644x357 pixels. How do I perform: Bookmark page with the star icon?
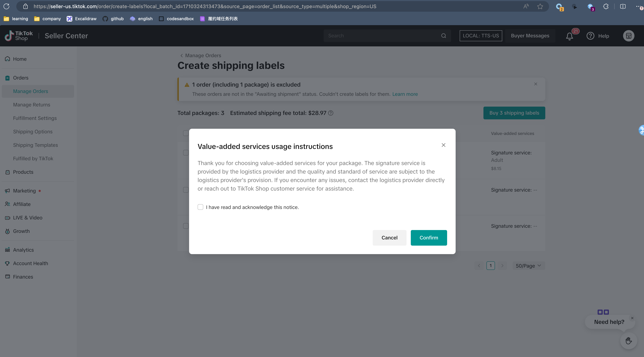click(540, 7)
